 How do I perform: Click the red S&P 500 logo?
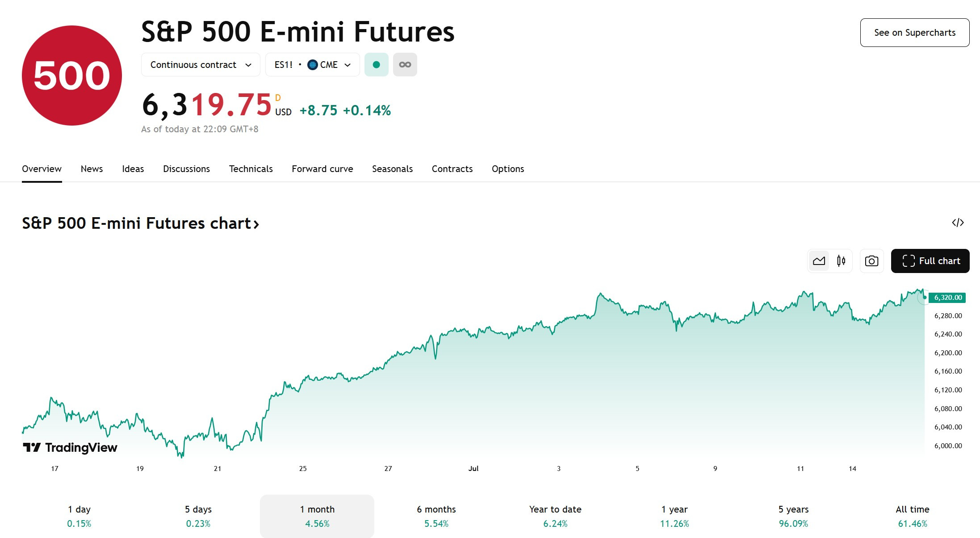pos(72,76)
